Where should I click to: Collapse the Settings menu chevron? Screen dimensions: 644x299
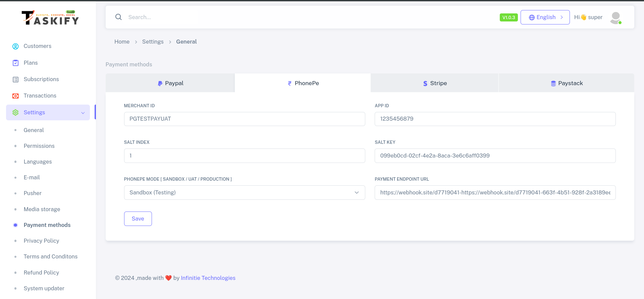83,113
